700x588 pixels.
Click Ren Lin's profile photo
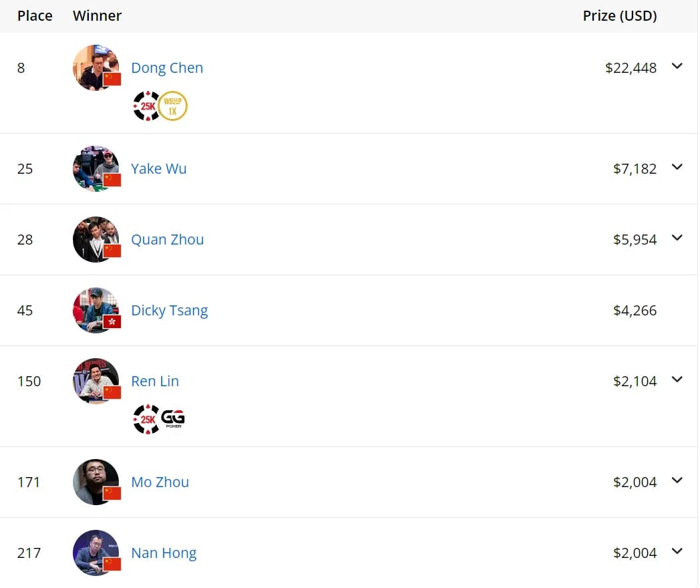coord(95,380)
